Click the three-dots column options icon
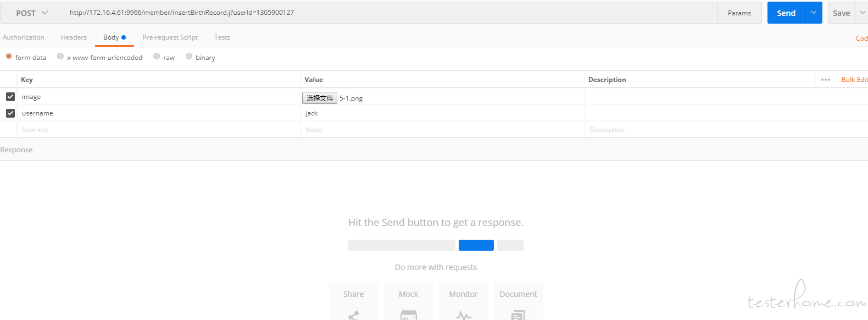 (x=826, y=80)
